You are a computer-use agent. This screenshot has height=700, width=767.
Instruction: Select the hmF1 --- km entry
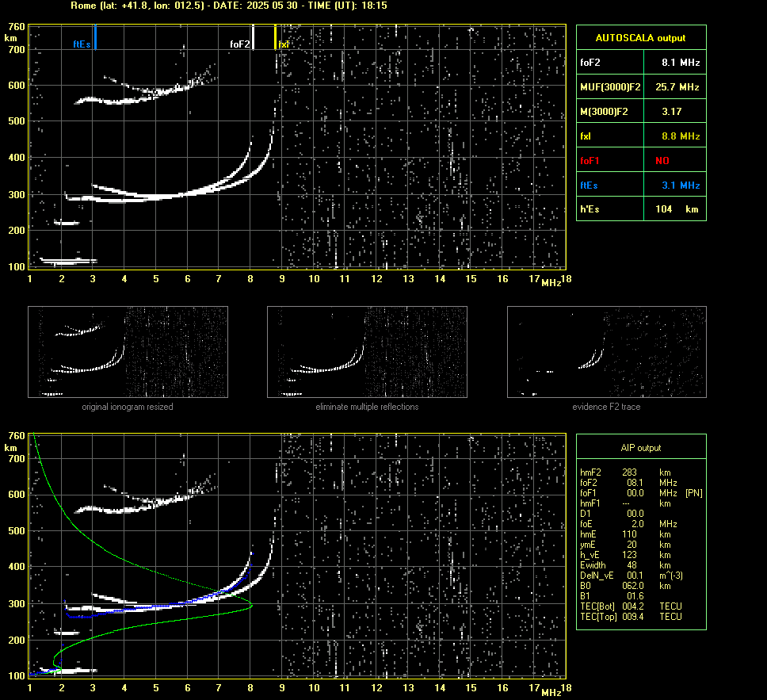pyautogui.click(x=625, y=503)
